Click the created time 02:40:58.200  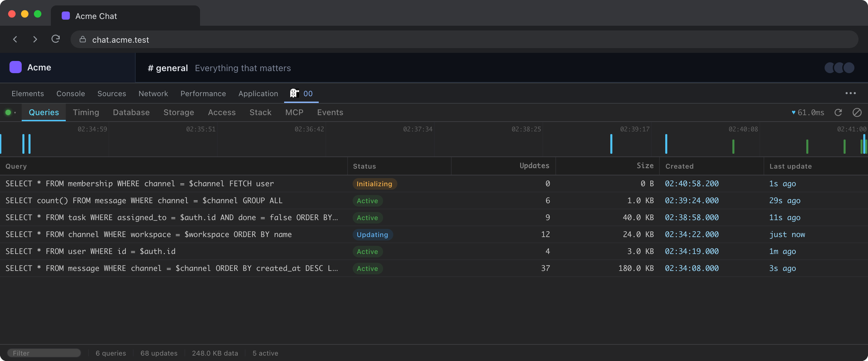pyautogui.click(x=692, y=184)
